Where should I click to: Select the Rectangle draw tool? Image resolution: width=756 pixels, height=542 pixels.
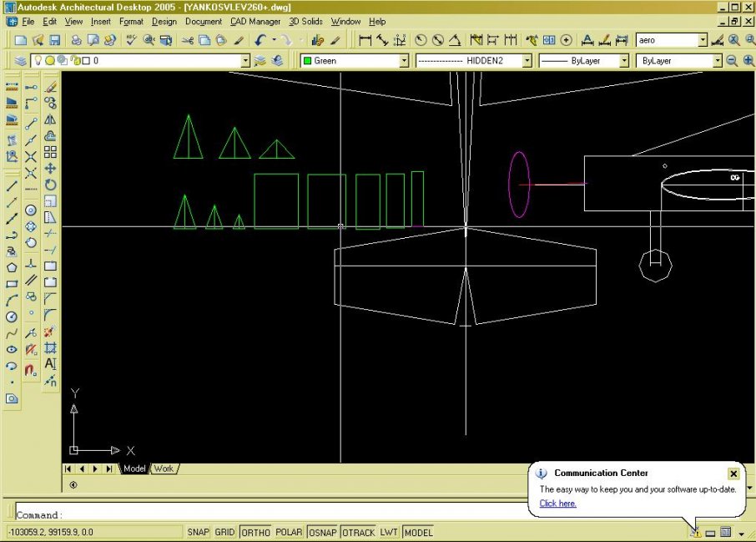coord(12,284)
